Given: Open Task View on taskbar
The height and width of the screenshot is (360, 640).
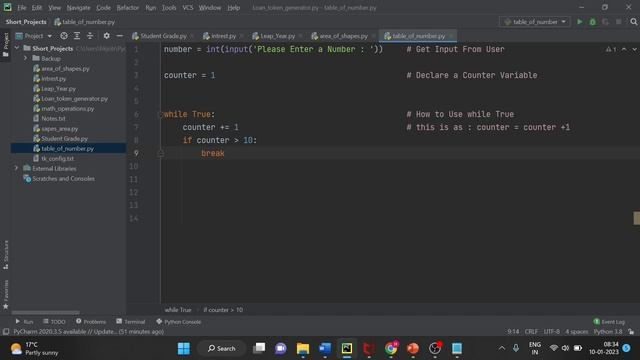Looking at the screenshot, I should [259, 349].
